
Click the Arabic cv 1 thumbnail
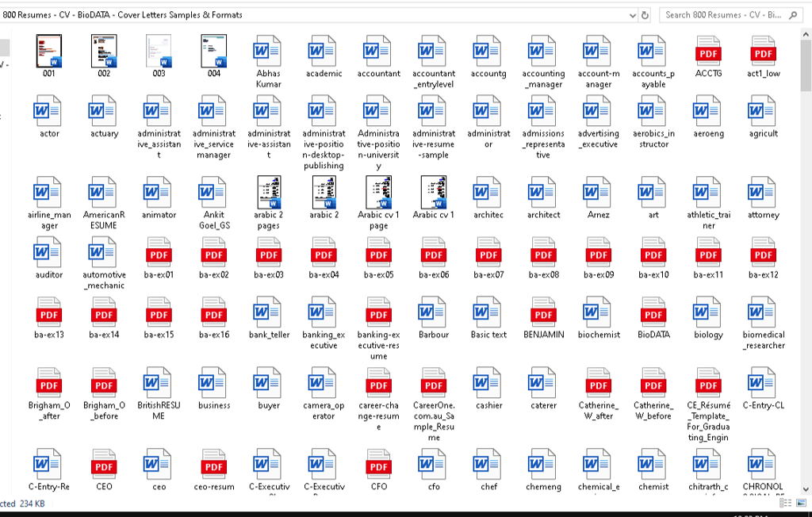point(434,192)
